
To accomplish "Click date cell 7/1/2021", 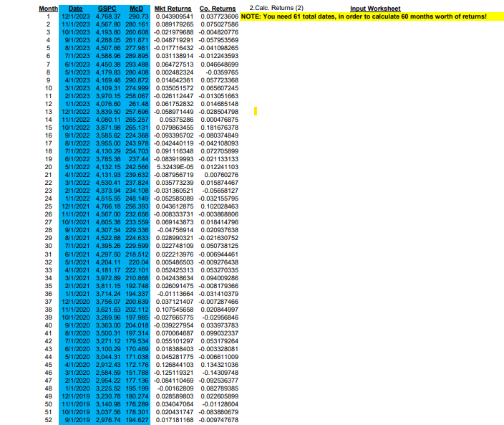I will (x=77, y=246).
